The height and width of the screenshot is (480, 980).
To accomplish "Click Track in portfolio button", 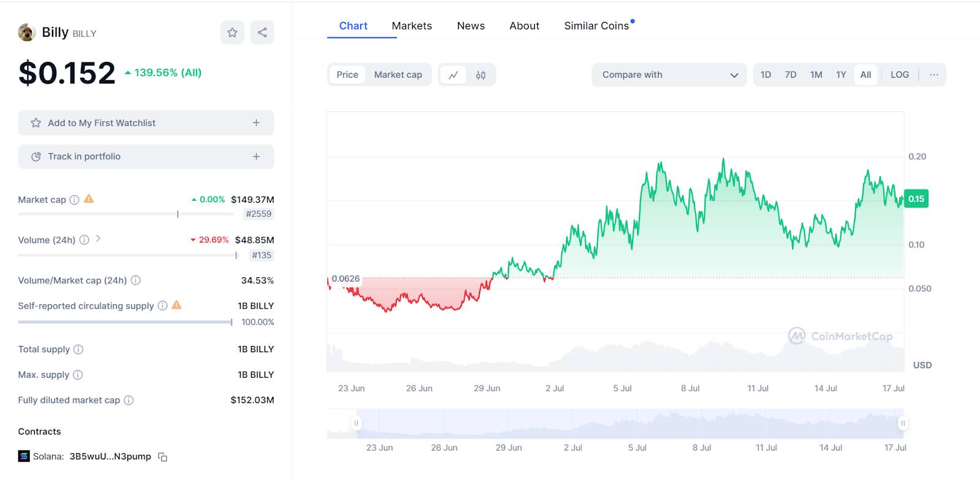I will (x=146, y=157).
